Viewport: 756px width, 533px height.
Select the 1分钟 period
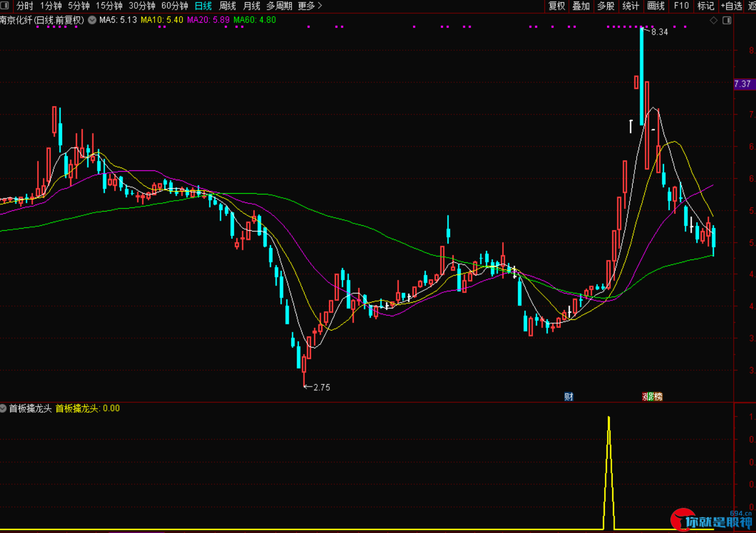point(51,6)
